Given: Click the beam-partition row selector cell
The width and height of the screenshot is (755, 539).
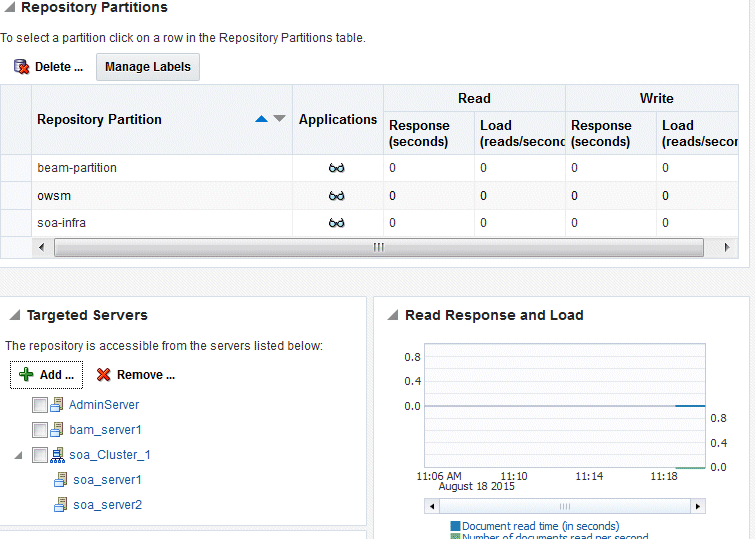Looking at the screenshot, I should (x=16, y=168).
